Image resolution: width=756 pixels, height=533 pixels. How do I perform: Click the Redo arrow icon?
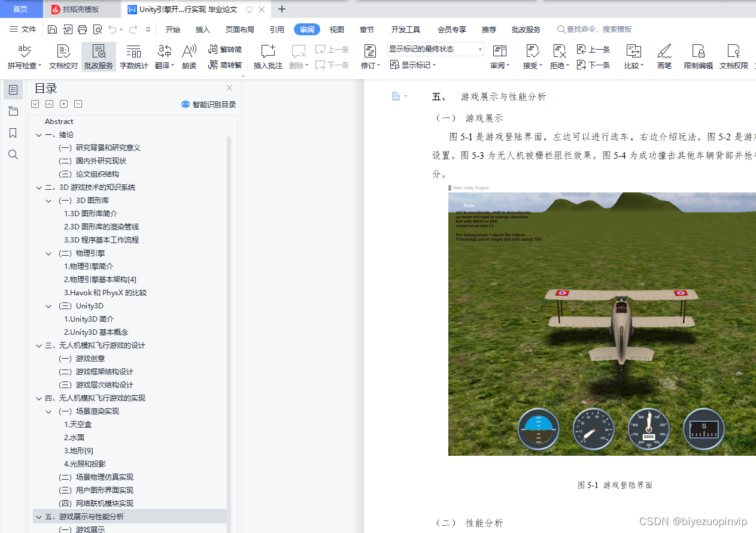coord(132,29)
